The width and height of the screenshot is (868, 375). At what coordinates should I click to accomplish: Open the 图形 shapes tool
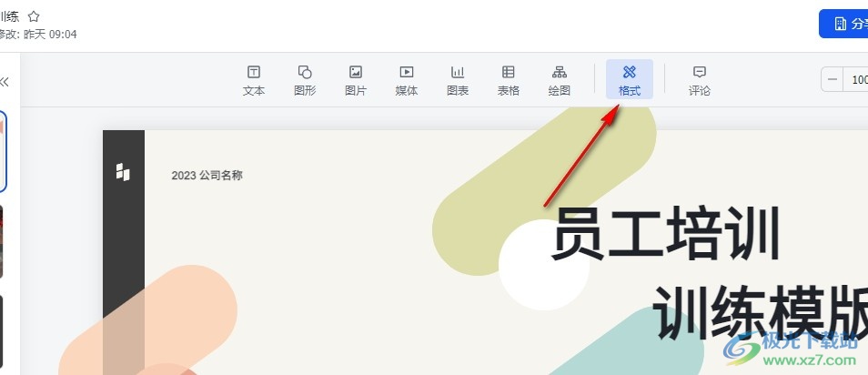pos(305,80)
